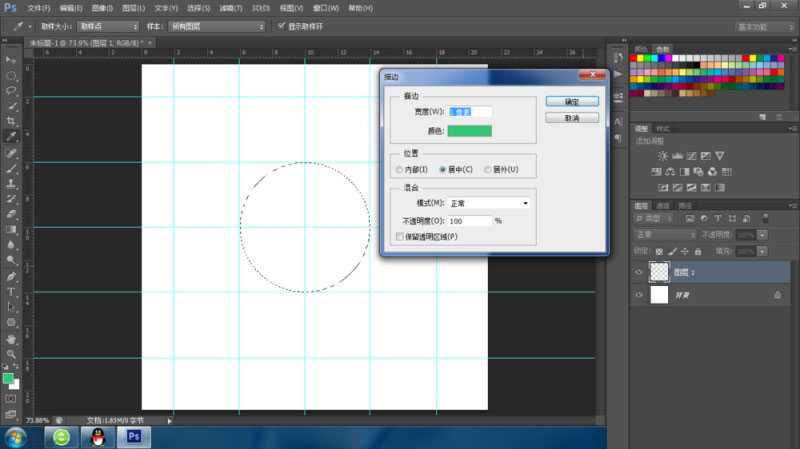Viewport: 800px width, 449px height.
Task: Select the Crop tool
Action: (11, 120)
